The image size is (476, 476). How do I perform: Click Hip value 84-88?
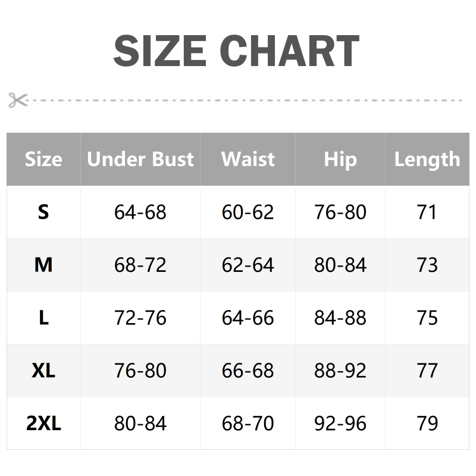340,318
